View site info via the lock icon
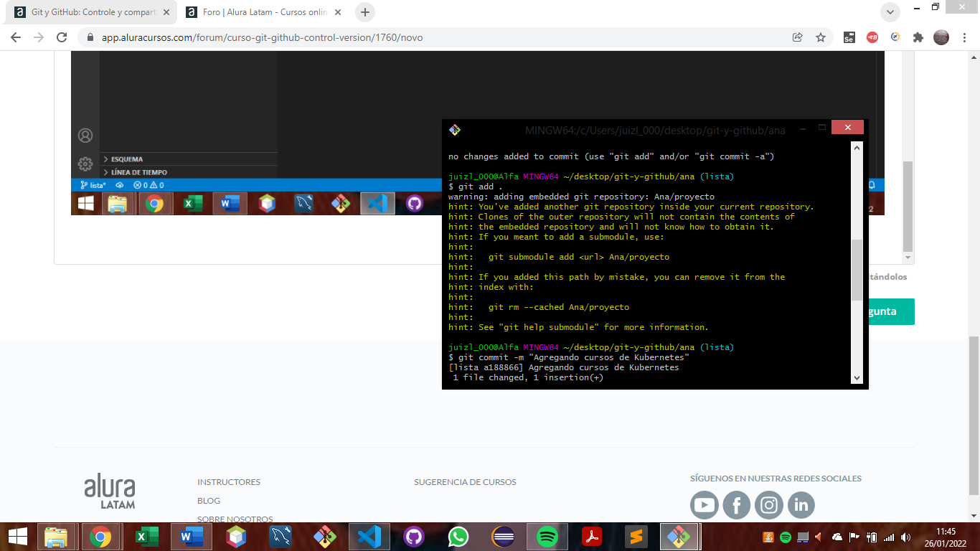The height and width of the screenshot is (551, 980). click(x=90, y=37)
